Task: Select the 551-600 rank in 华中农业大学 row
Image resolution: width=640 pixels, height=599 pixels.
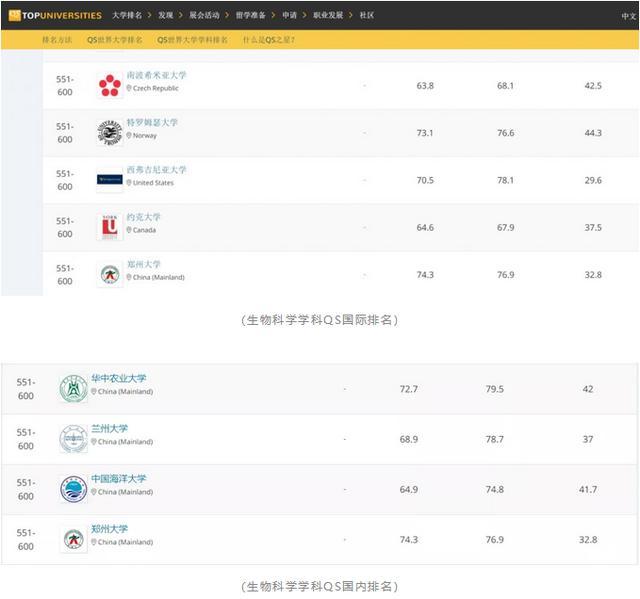Action: point(26,389)
